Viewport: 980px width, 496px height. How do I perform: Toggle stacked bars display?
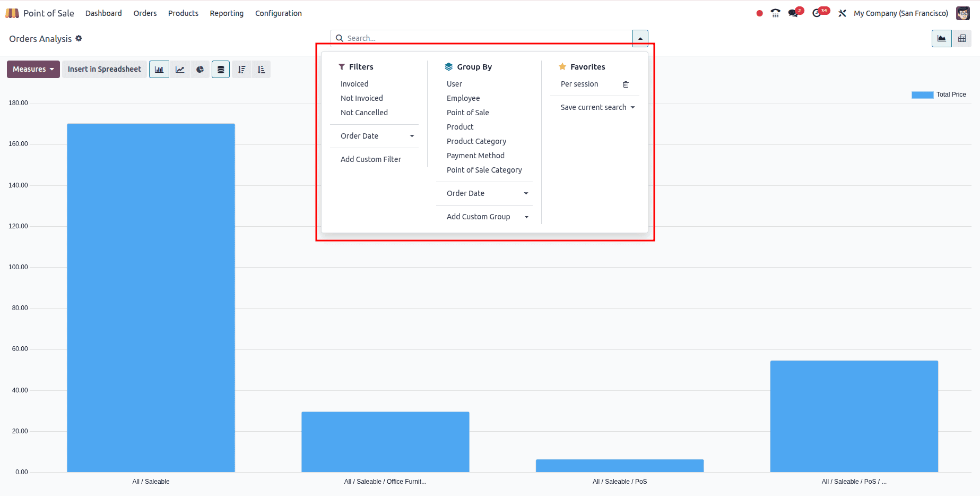tap(221, 69)
